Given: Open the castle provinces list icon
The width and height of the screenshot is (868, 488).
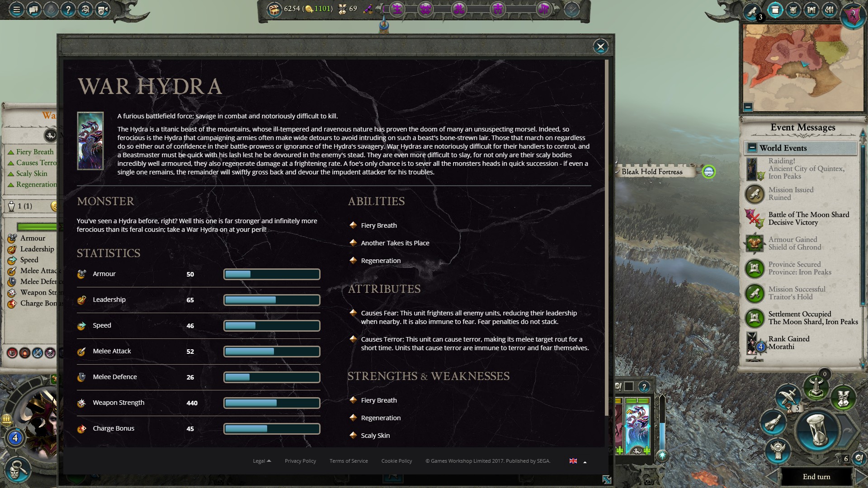Looking at the screenshot, I should 811,10.
